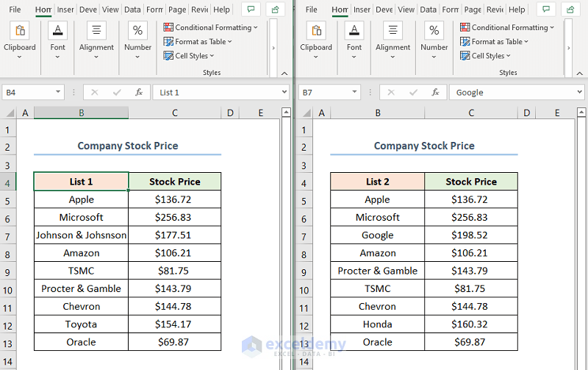Select Stock Price header in left sheet

[175, 182]
